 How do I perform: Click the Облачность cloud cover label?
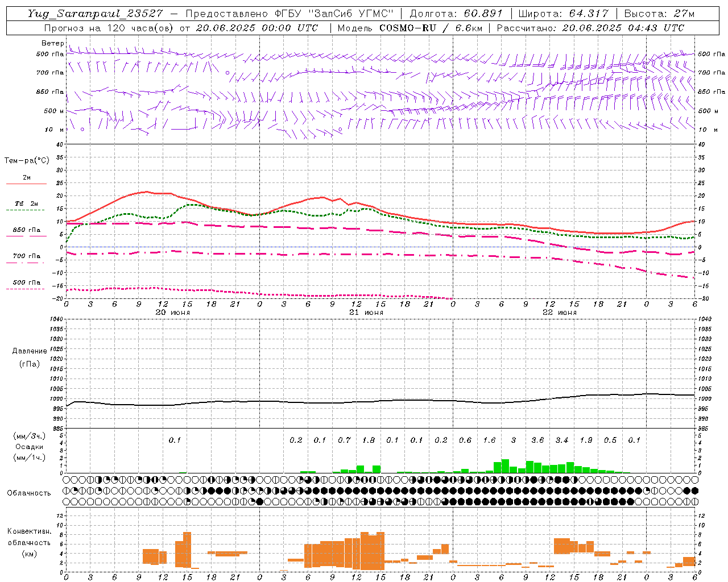point(29,493)
